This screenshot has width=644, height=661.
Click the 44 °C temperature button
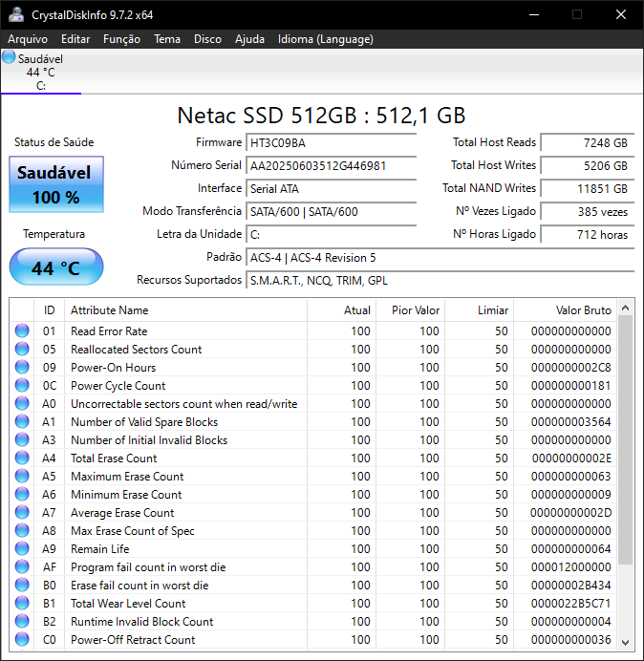pos(56,267)
